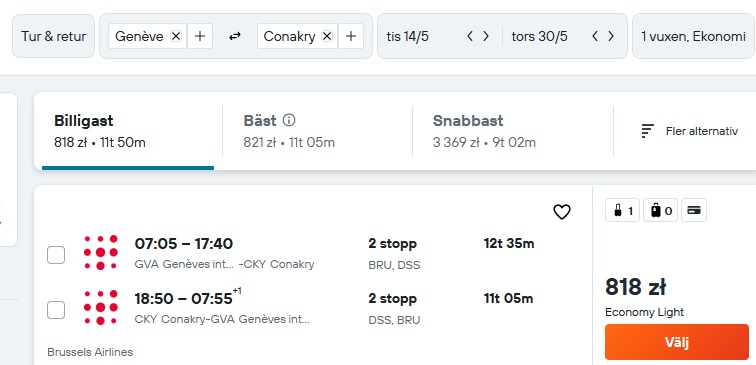
Task: Select the Billigast tab
Action: click(128, 131)
